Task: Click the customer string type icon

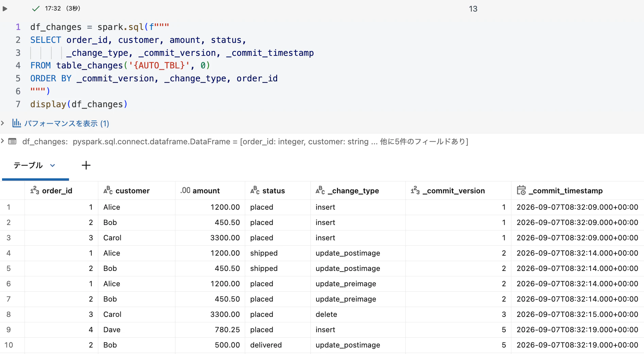Action: click(x=108, y=191)
